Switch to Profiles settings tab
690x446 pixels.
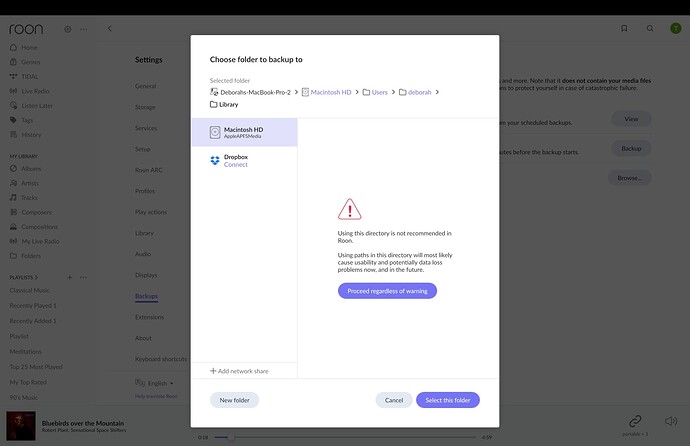[x=145, y=191]
